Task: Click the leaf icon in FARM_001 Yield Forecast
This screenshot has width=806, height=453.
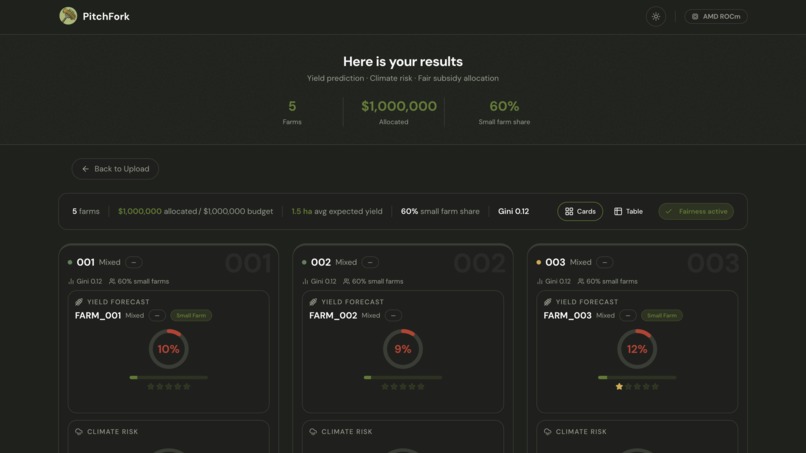Action: click(x=79, y=302)
